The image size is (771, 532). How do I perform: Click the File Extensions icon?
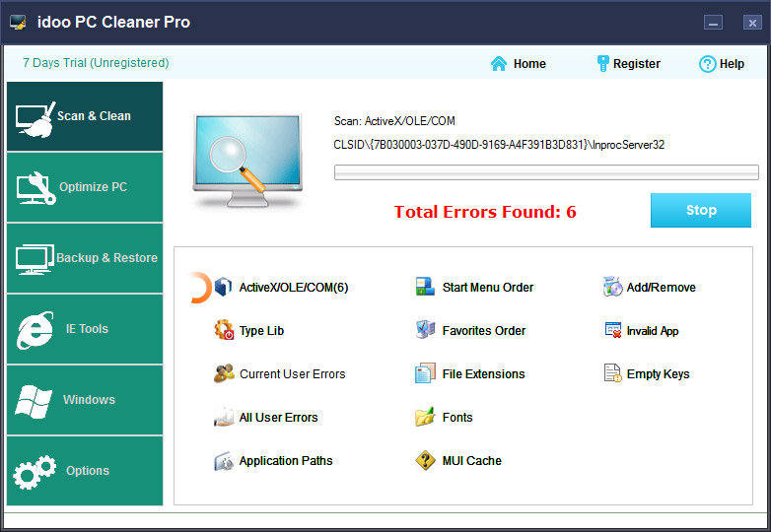425,374
